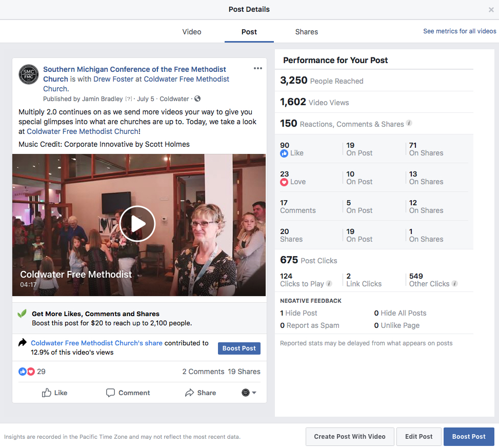Click Create Post With Video button
499x448 pixels.
pyautogui.click(x=350, y=437)
